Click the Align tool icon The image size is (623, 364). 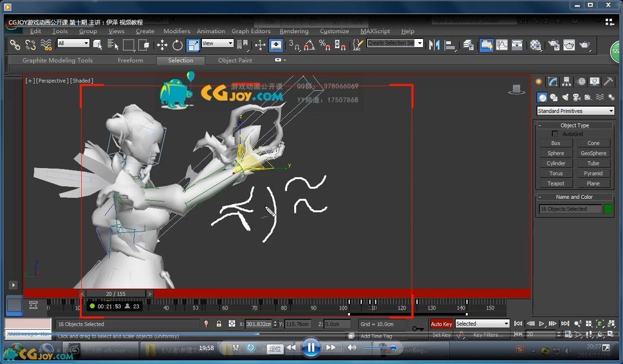pyautogui.click(x=450, y=45)
